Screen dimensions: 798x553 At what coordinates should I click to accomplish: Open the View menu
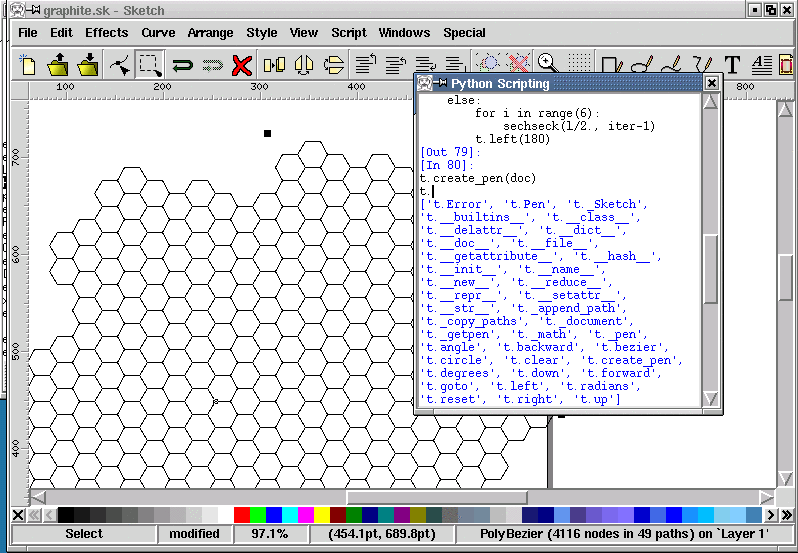304,33
